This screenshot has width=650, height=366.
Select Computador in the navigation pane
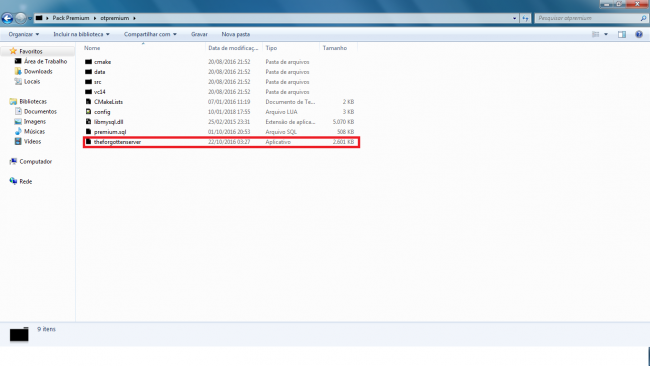36,162
